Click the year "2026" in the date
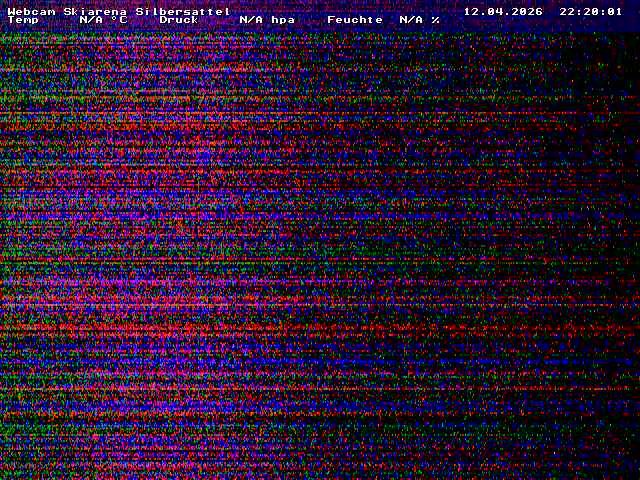The height and width of the screenshot is (480, 640). click(527, 11)
